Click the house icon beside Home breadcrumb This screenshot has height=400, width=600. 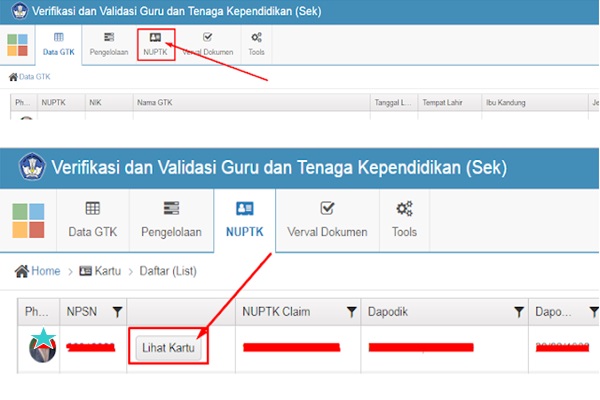[x=22, y=271]
